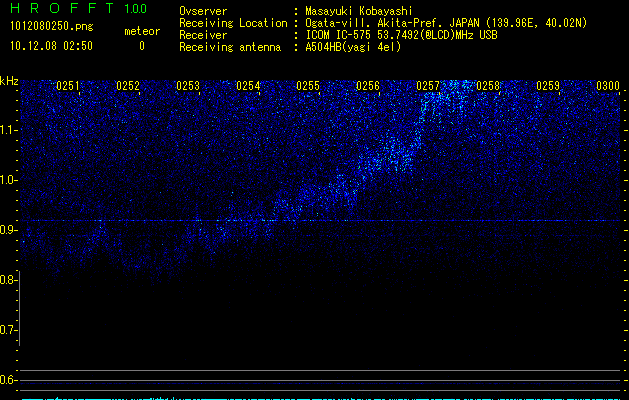Click the HROFFT 1.0.0 title text
This screenshot has width=629, height=400.
[78, 8]
